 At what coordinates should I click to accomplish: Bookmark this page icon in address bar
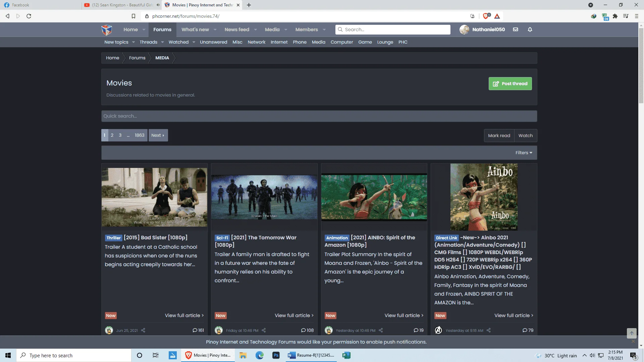133,16
